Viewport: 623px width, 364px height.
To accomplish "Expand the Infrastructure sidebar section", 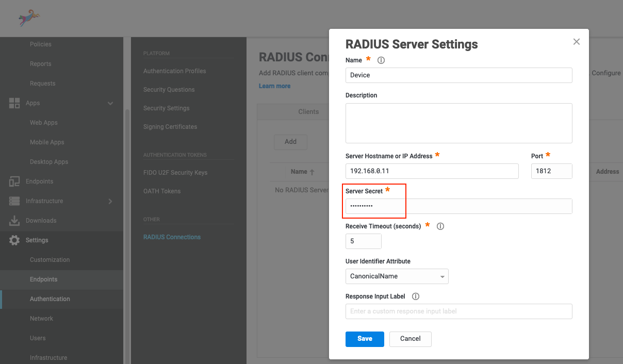I will [110, 201].
